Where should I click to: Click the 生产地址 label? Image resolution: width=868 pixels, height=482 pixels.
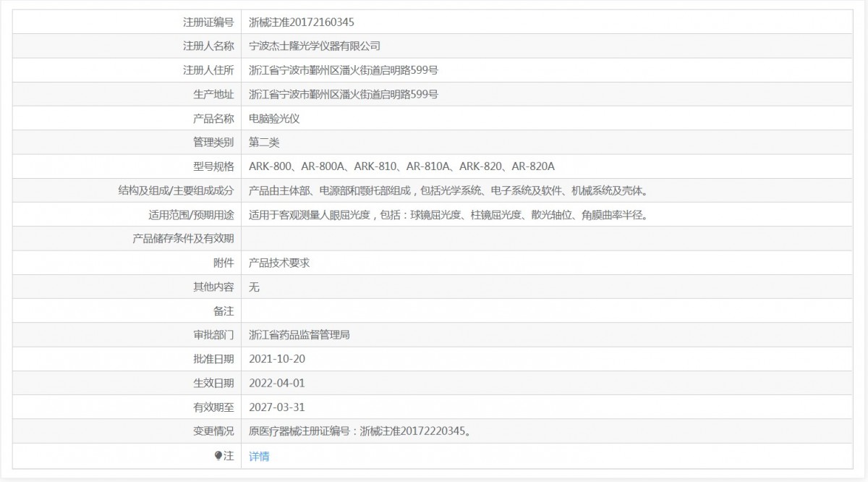click(214, 94)
